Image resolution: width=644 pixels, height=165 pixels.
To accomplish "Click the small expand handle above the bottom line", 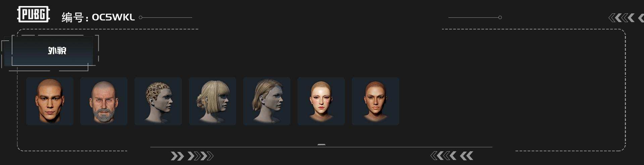I will tap(321, 145).
